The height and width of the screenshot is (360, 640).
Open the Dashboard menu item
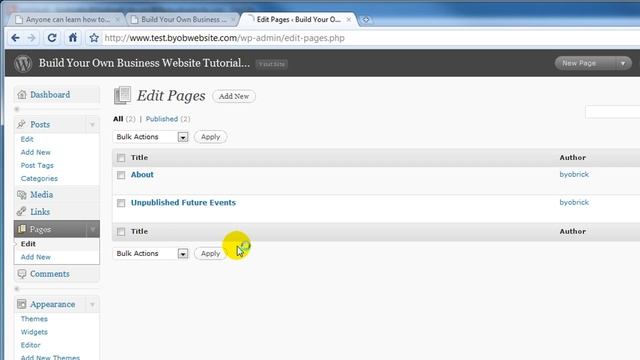point(50,95)
